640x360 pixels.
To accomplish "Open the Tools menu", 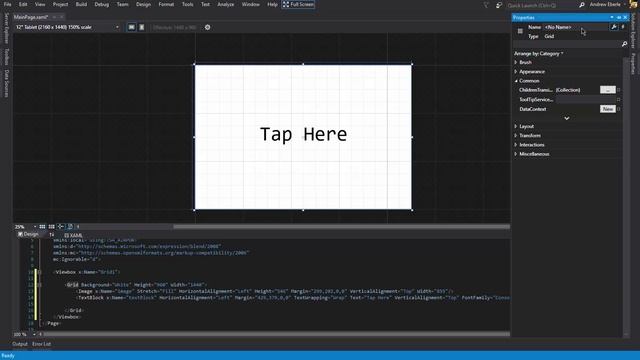I will click(x=187, y=4).
